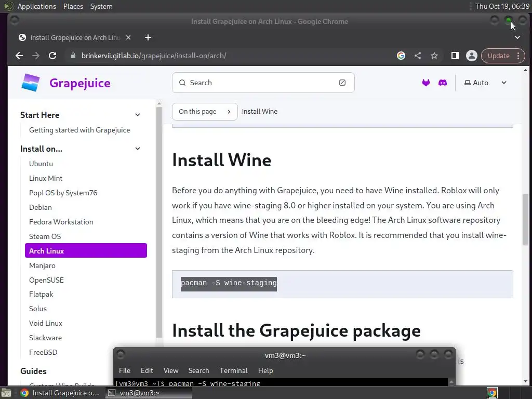Collapse the Install on... section

[137, 149]
